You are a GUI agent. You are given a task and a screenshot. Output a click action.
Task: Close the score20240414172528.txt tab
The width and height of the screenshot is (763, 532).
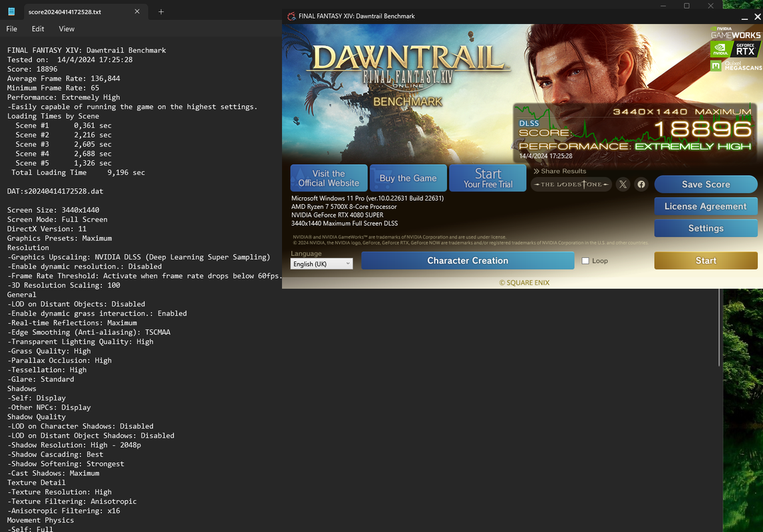pos(137,11)
